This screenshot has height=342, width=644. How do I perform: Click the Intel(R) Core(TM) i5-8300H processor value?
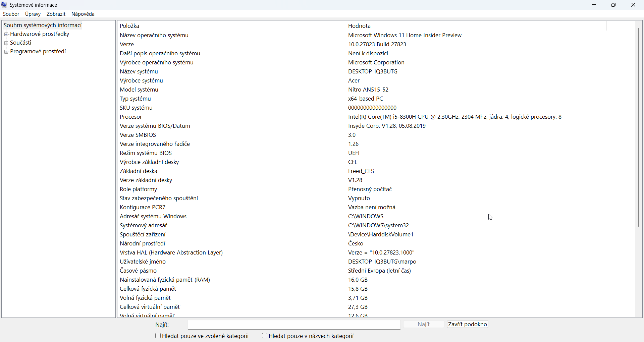[x=455, y=117]
